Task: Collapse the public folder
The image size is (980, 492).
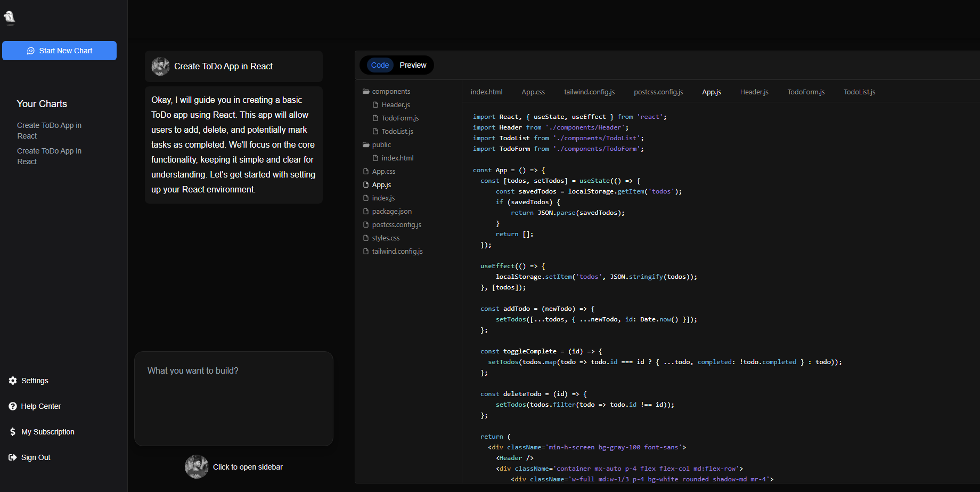Action: pyautogui.click(x=377, y=145)
